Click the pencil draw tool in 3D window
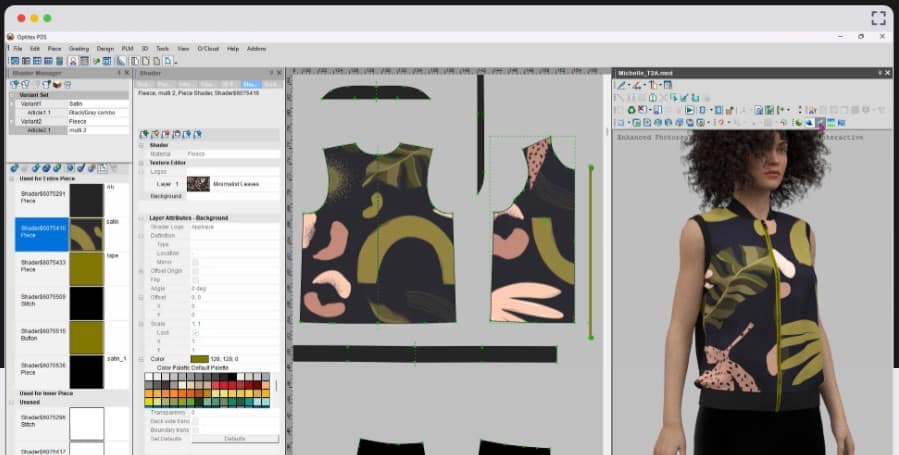Screen dimensions: 899x455 (x=620, y=85)
